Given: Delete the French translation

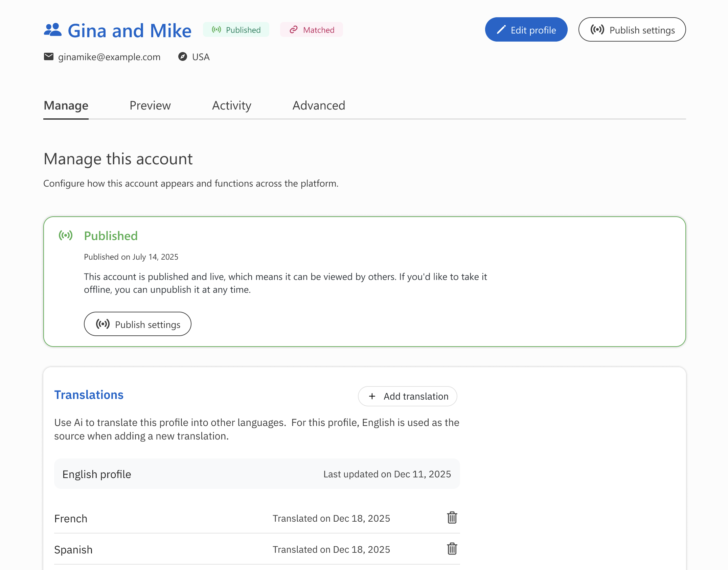Looking at the screenshot, I should [452, 518].
